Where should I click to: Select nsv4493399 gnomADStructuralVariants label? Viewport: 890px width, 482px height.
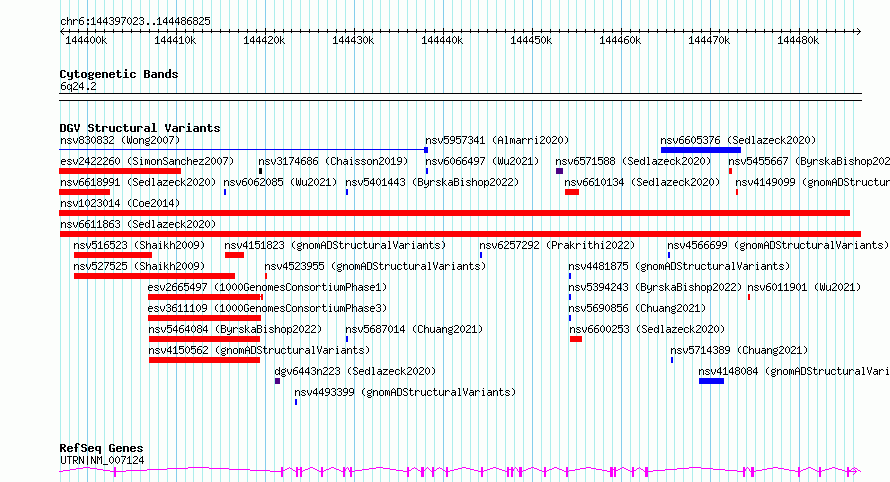[x=405, y=392]
